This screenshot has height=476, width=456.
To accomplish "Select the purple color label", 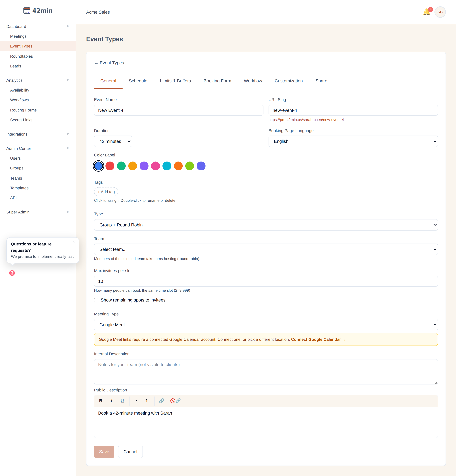I will pyautogui.click(x=144, y=166).
